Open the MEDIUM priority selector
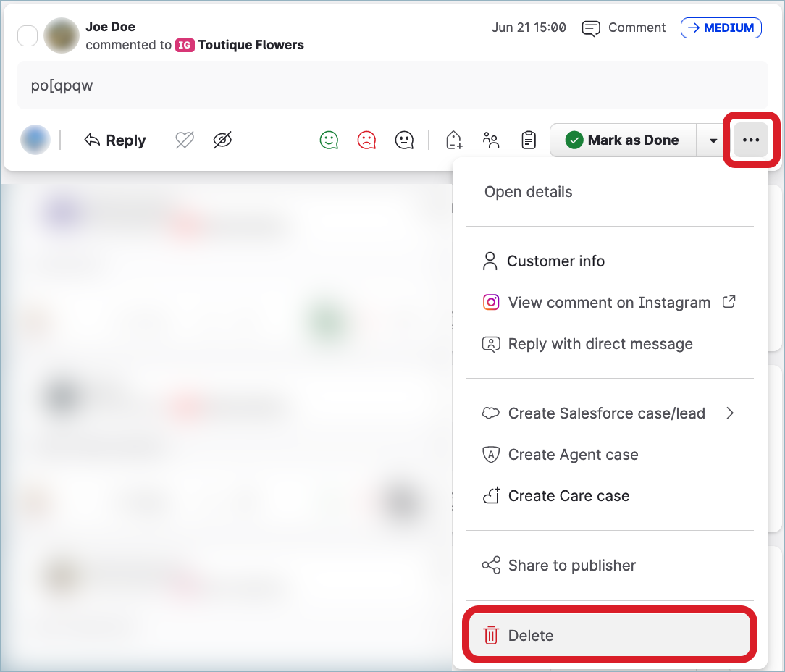Viewport: 785px width, 672px height. [721, 28]
